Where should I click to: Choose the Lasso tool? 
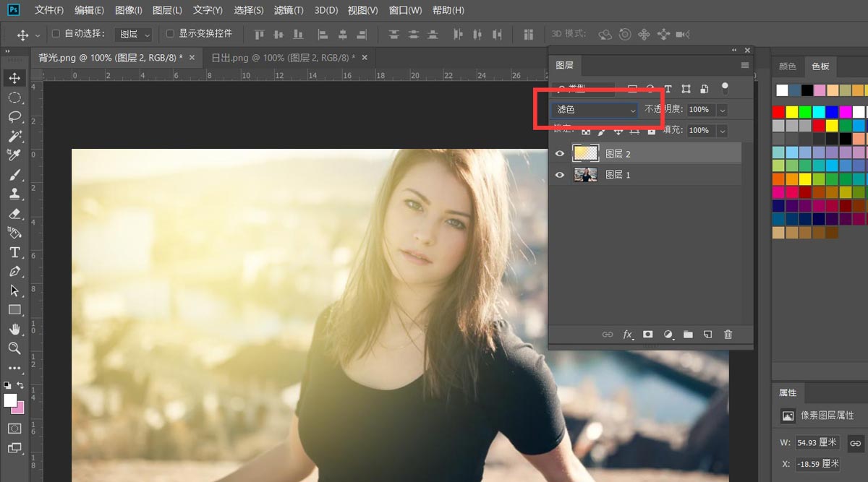[14, 116]
